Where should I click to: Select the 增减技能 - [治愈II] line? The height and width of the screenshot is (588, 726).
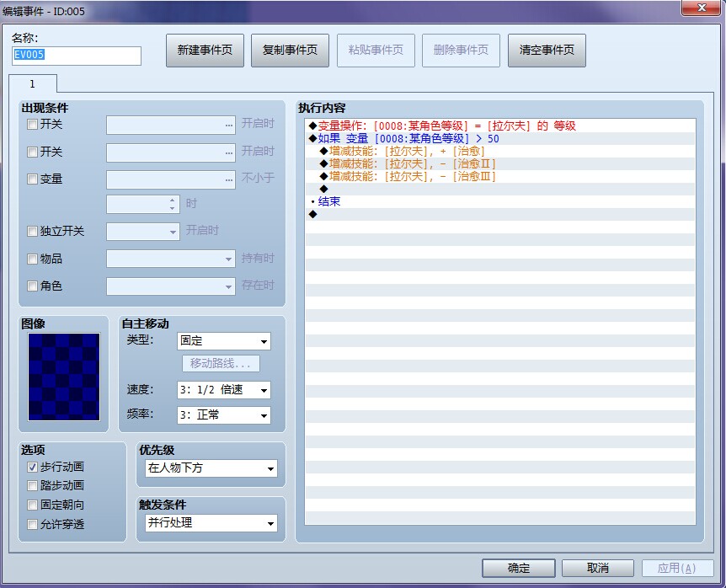[500, 163]
